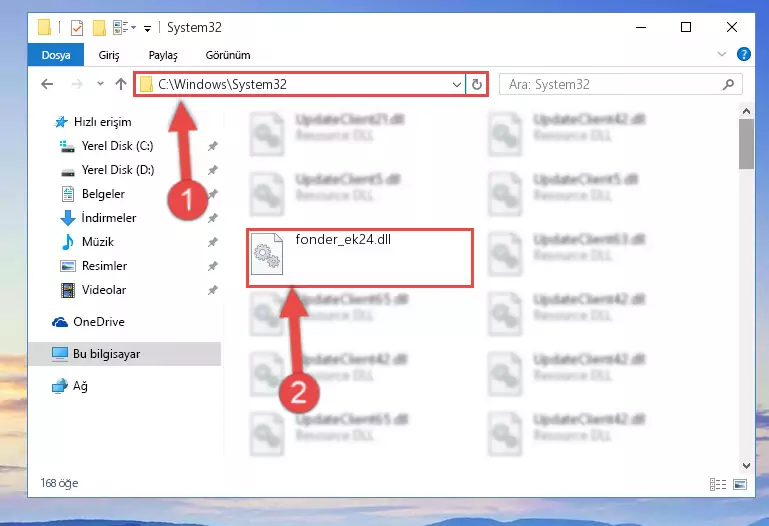Select the fonder_ek24.dll file name

pyautogui.click(x=343, y=239)
